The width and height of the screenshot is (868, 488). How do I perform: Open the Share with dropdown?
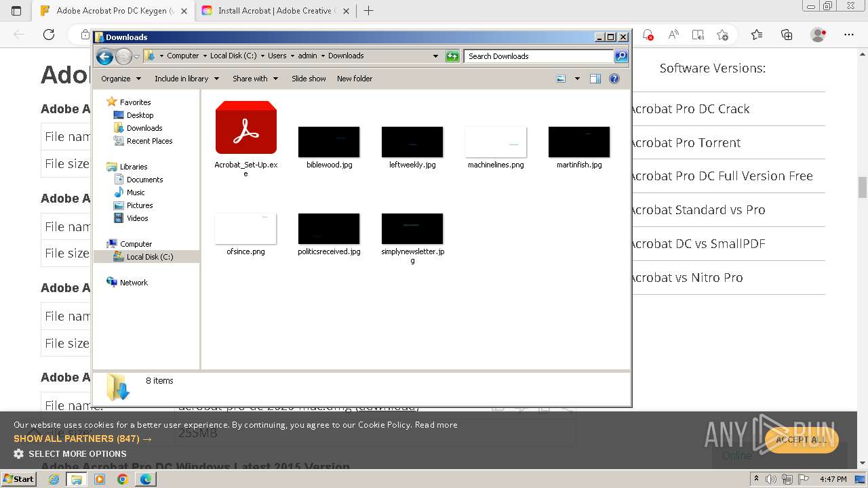pyautogui.click(x=255, y=79)
